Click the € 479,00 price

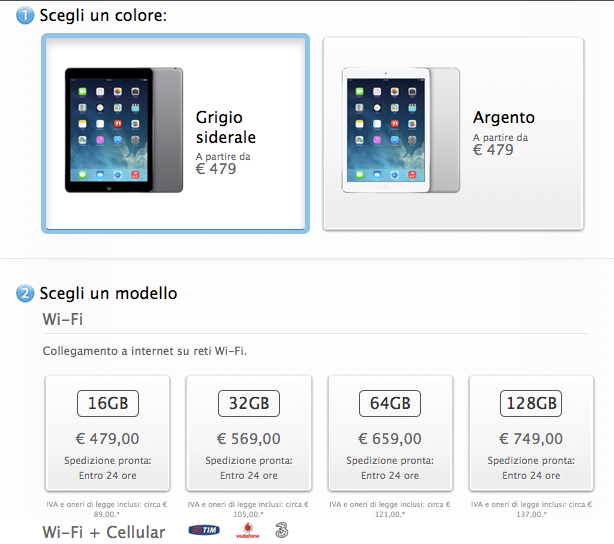[108, 439]
